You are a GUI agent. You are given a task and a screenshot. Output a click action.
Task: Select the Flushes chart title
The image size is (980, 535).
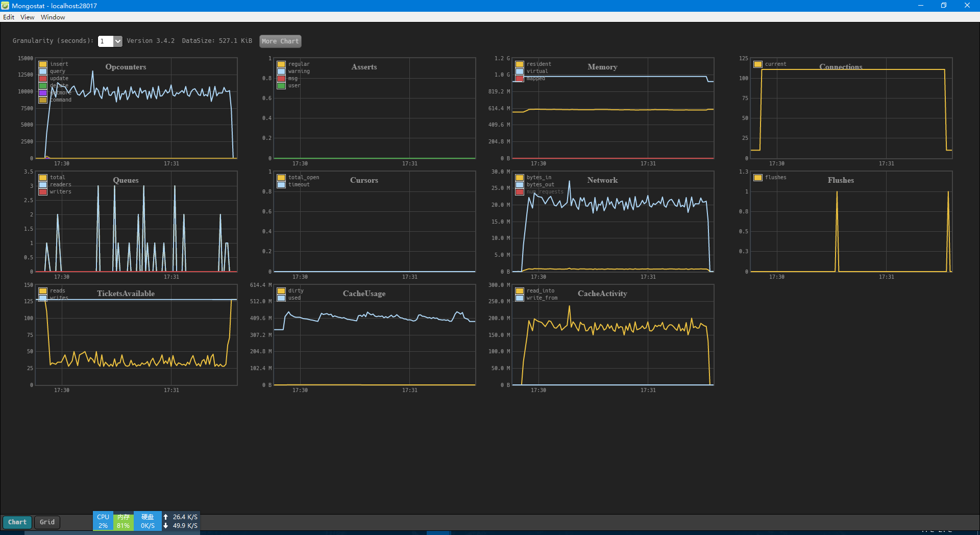pos(841,180)
